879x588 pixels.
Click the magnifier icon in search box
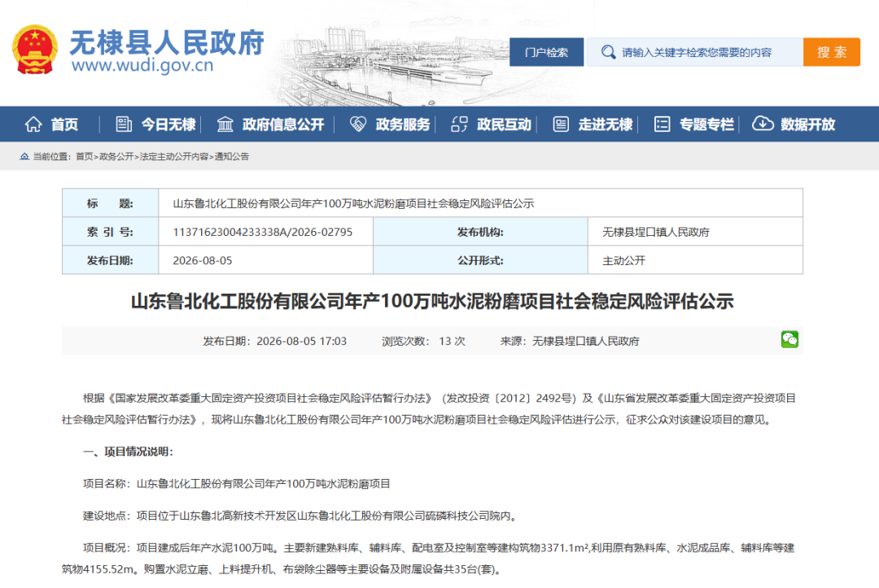click(608, 53)
